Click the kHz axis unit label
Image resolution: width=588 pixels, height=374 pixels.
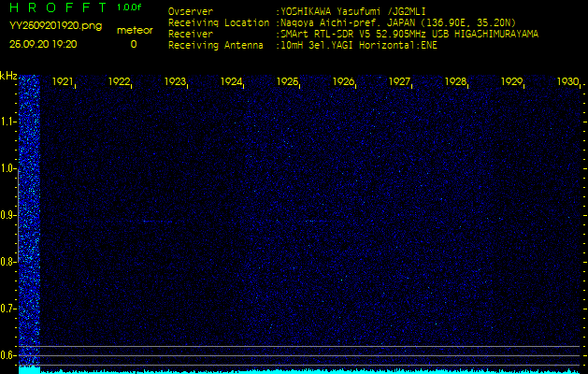pos(8,76)
